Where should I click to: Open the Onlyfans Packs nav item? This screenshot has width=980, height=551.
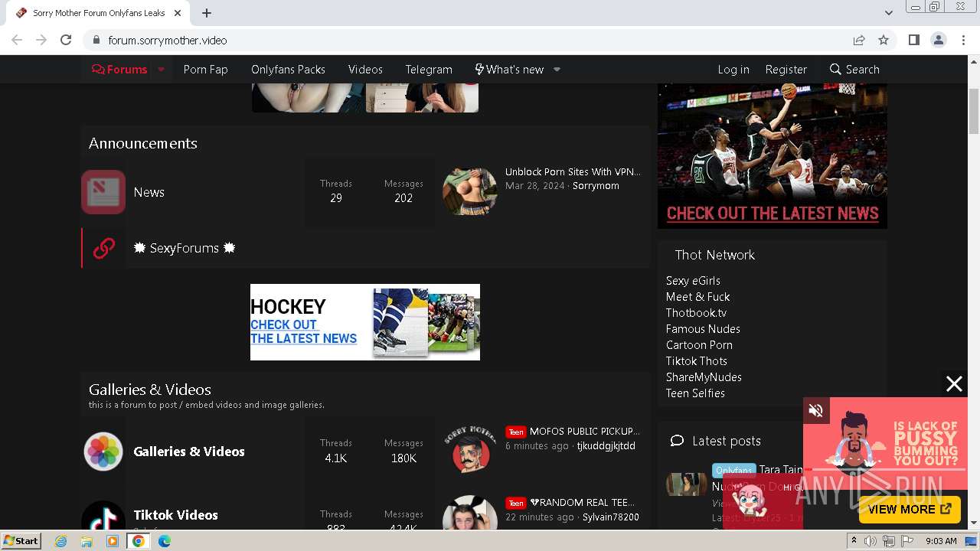click(x=288, y=69)
